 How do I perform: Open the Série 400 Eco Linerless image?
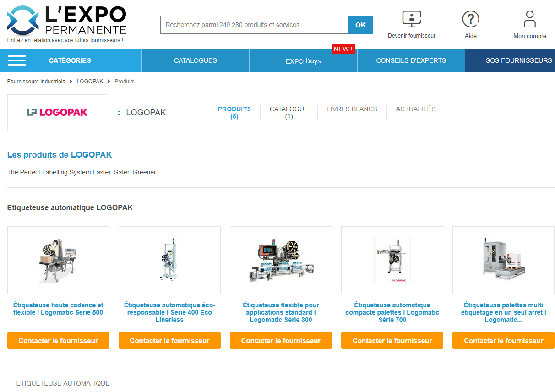(x=169, y=260)
